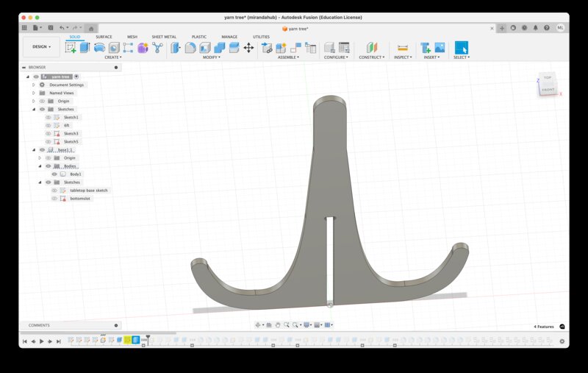Click the Measure tool under Inspect
Screen dimensions: 588x373
402,48
